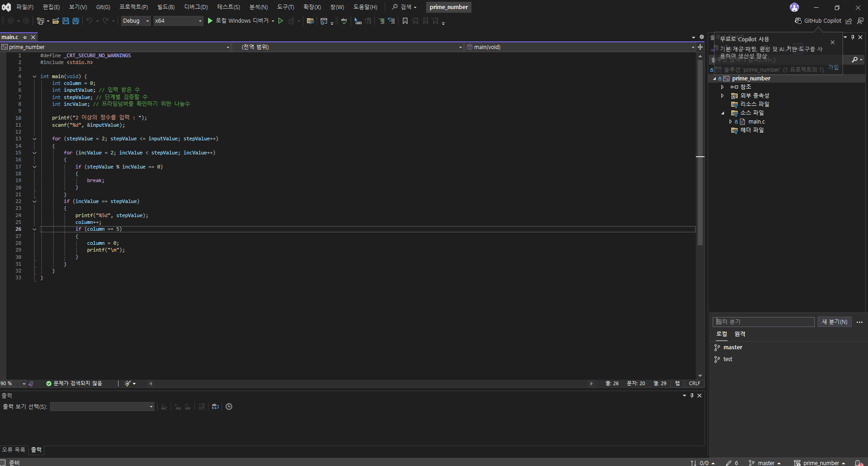Switch to the 원격 branches tab
This screenshot has width=868, height=466.
[740, 334]
